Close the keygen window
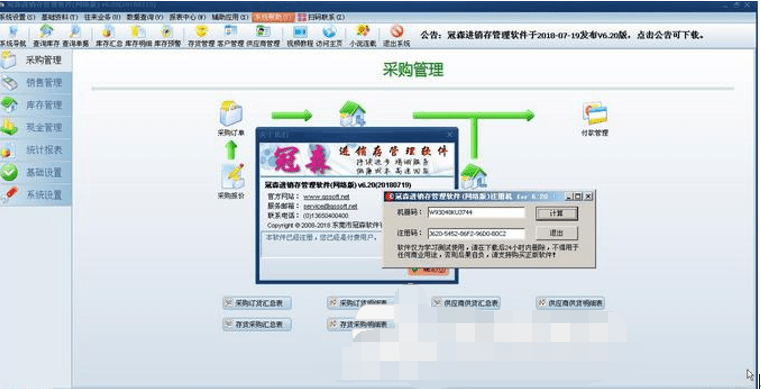Image resolution: width=761 pixels, height=389 pixels. (x=588, y=196)
